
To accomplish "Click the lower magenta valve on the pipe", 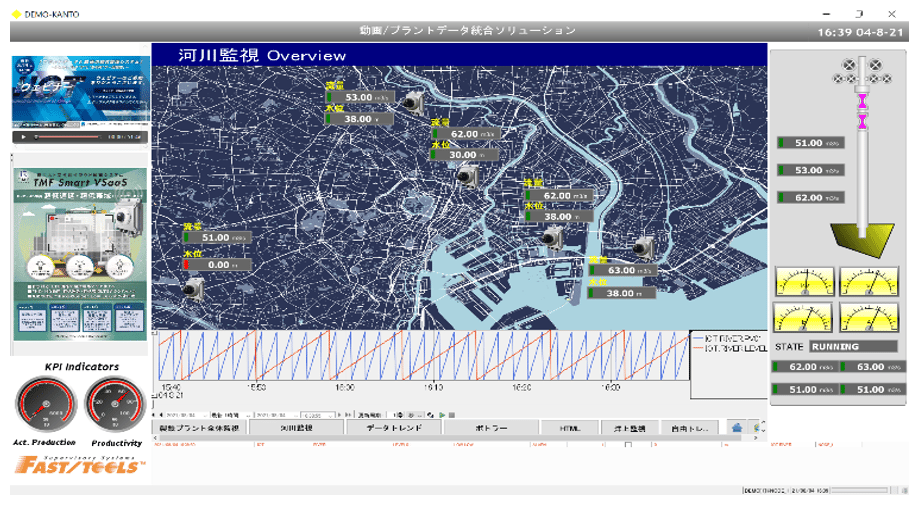I will tap(862, 122).
